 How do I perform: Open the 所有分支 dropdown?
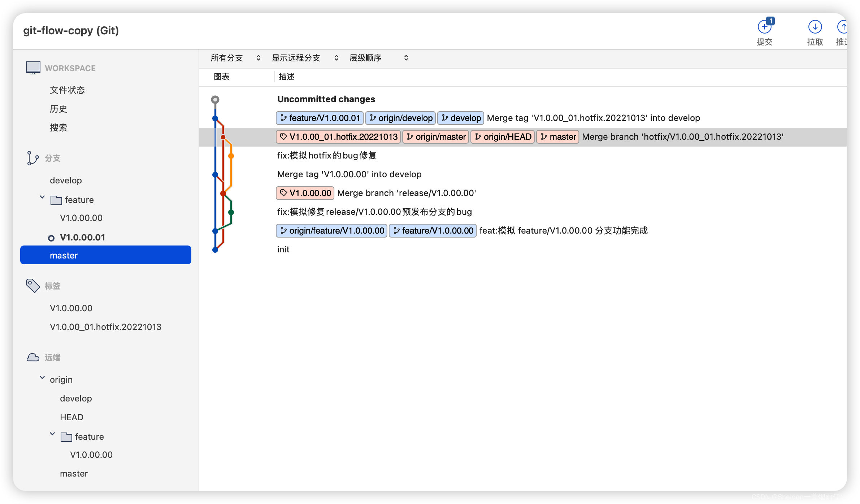(x=235, y=58)
